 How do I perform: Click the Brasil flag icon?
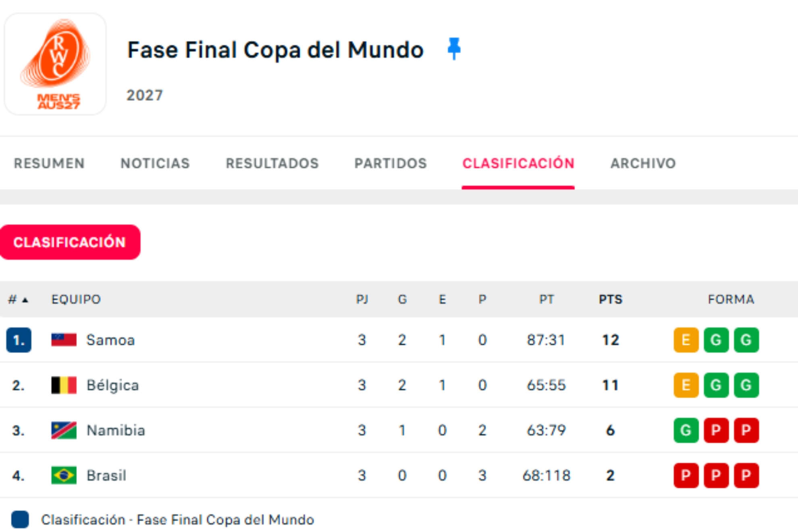pyautogui.click(x=64, y=475)
